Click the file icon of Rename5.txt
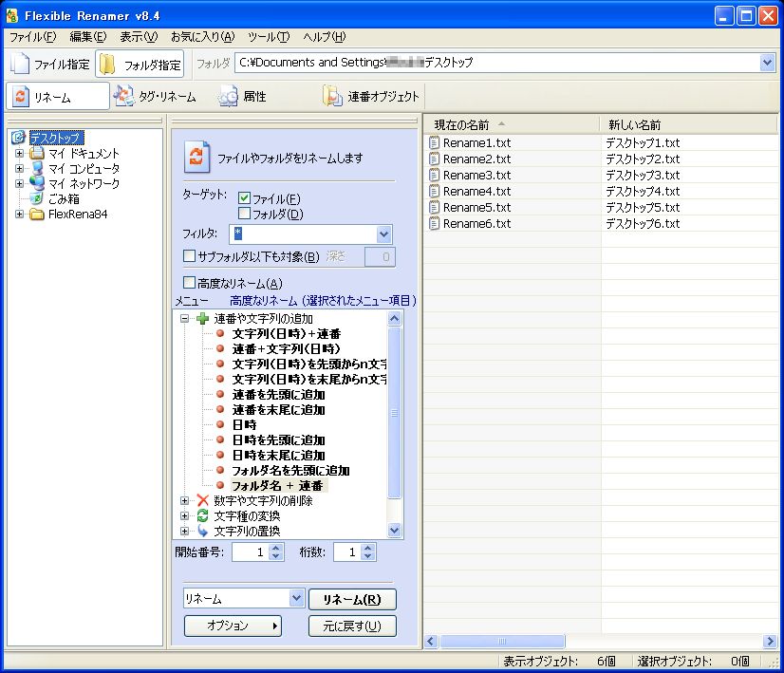This screenshot has height=673, width=784. coord(434,207)
